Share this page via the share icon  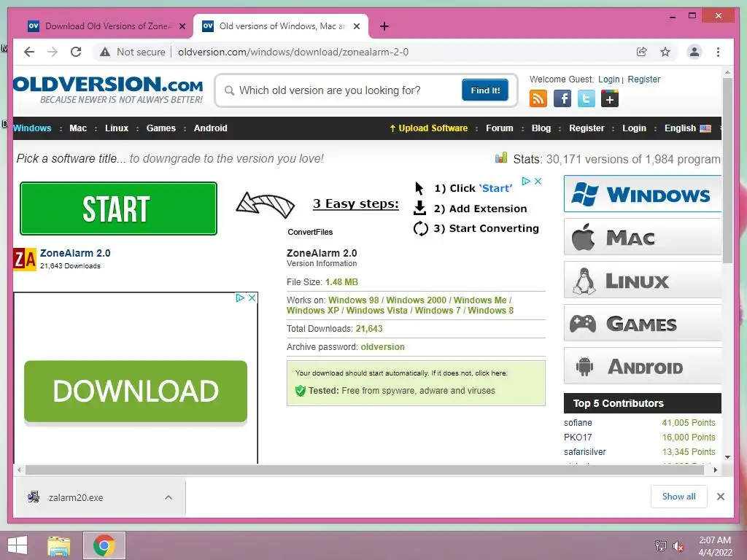tap(642, 52)
